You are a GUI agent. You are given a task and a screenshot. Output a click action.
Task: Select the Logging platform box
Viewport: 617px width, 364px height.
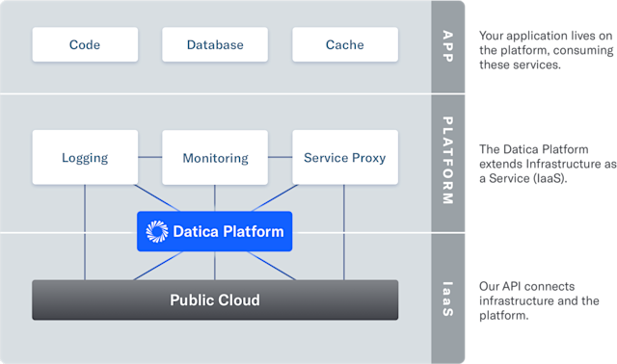(x=85, y=157)
